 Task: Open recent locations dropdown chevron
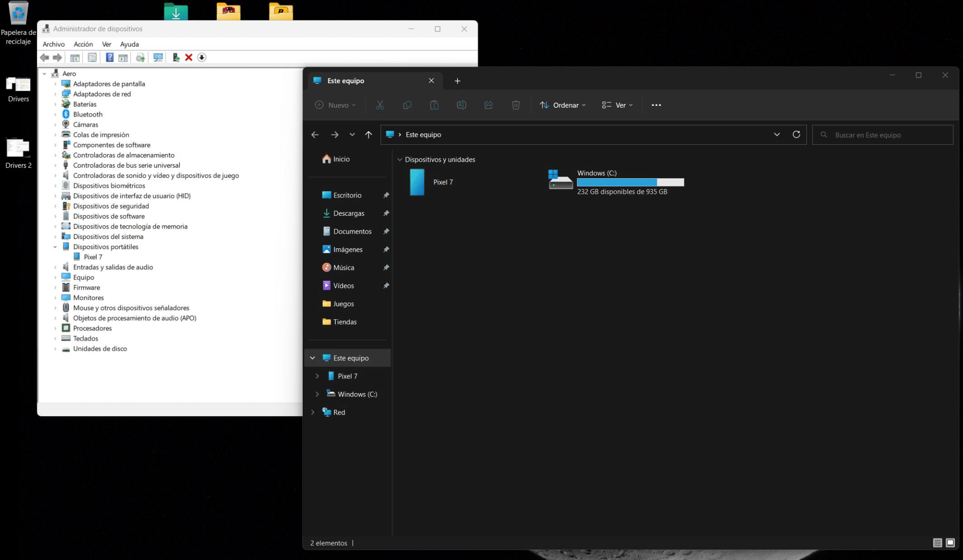click(x=352, y=135)
